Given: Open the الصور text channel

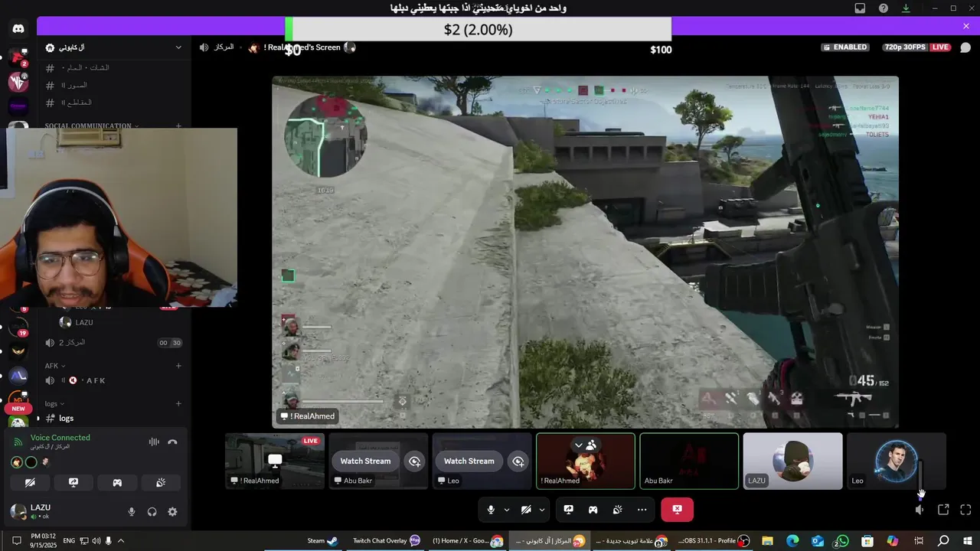Looking at the screenshot, I should [113, 85].
